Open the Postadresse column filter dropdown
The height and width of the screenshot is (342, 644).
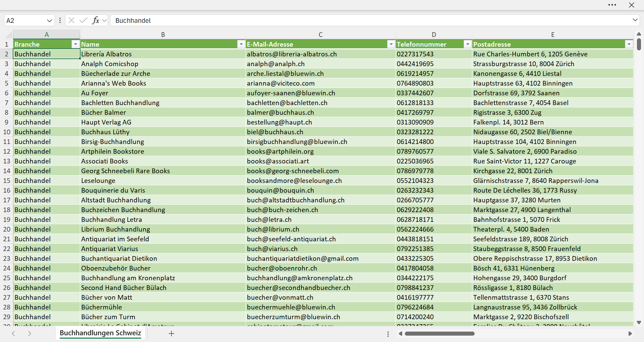[x=629, y=44]
